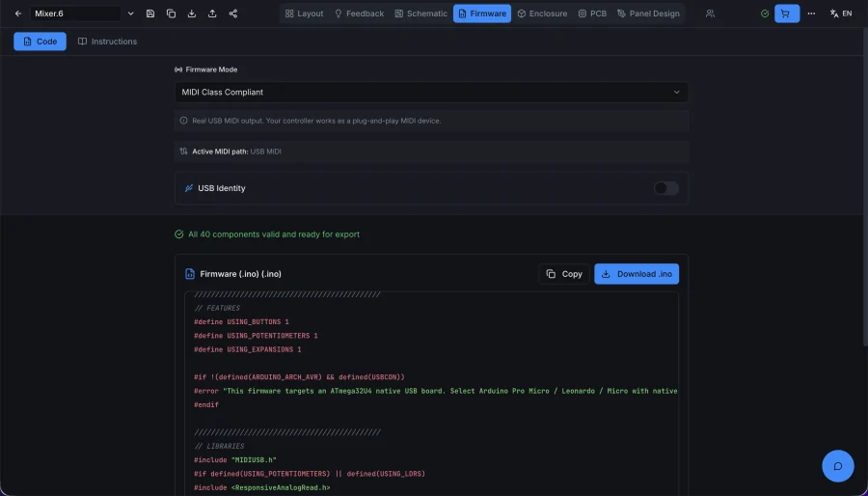Click the Active MIDI path route icon
Viewport: 868px width, 496px height.
[184, 152]
